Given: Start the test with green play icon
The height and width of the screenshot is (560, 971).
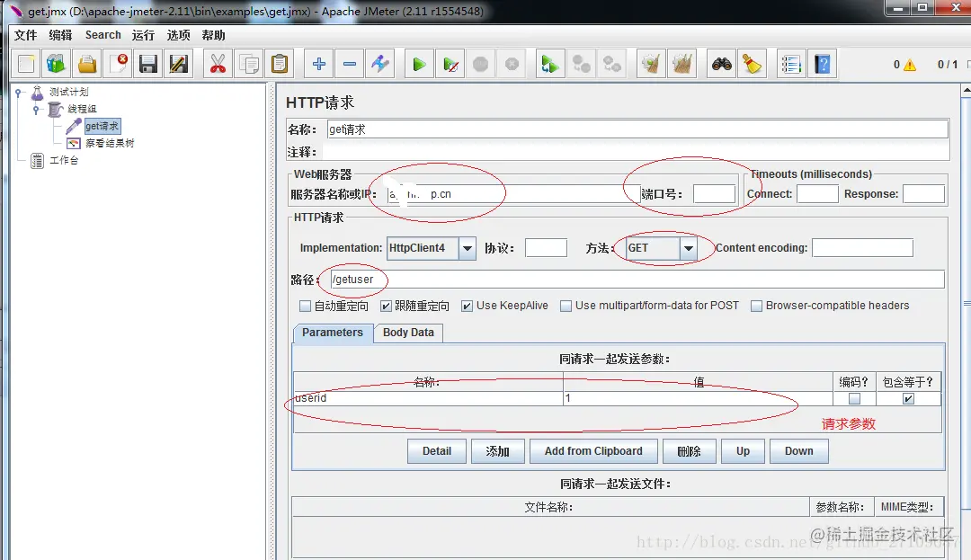Looking at the screenshot, I should [x=418, y=64].
